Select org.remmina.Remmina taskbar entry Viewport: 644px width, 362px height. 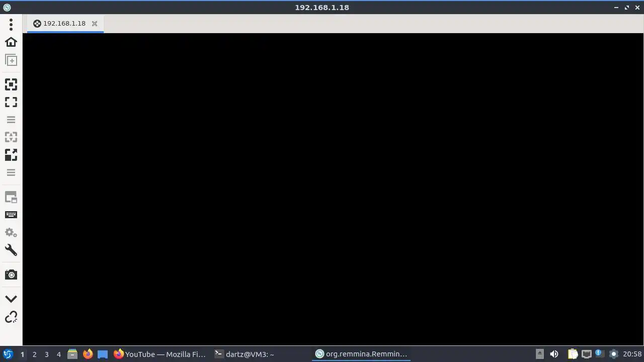361,354
